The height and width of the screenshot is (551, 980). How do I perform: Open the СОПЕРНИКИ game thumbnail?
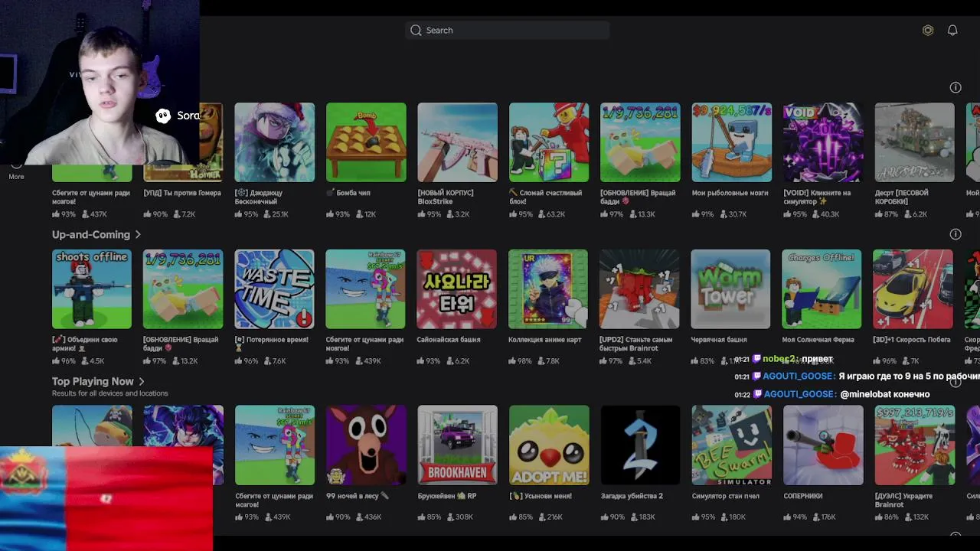pos(823,445)
